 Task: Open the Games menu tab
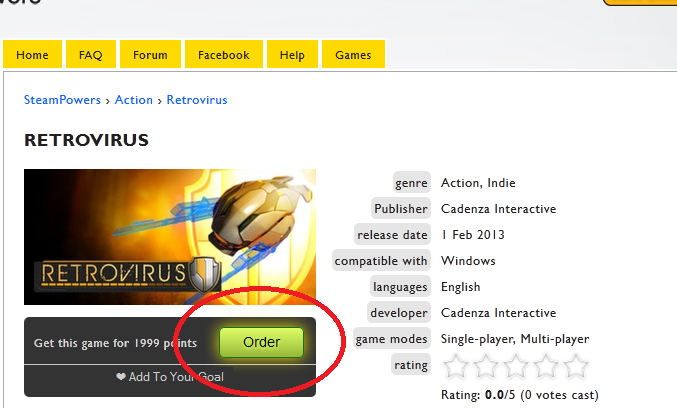coord(353,54)
